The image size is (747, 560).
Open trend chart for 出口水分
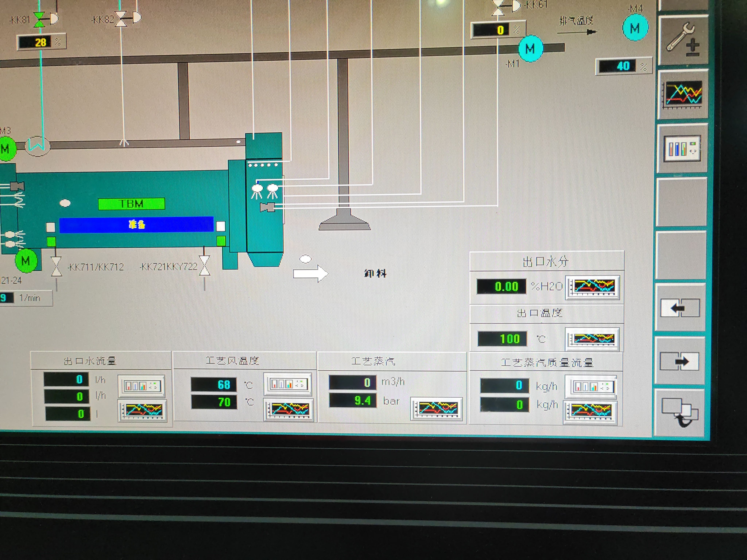tap(593, 287)
